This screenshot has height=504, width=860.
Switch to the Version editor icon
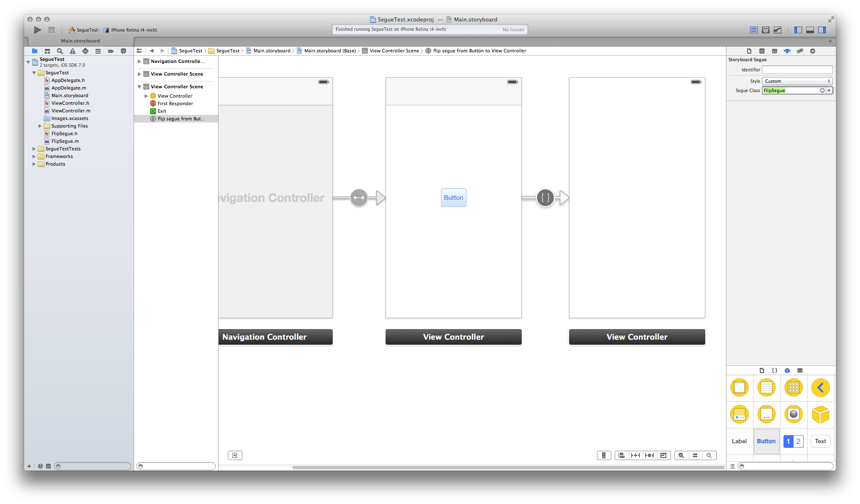[777, 30]
